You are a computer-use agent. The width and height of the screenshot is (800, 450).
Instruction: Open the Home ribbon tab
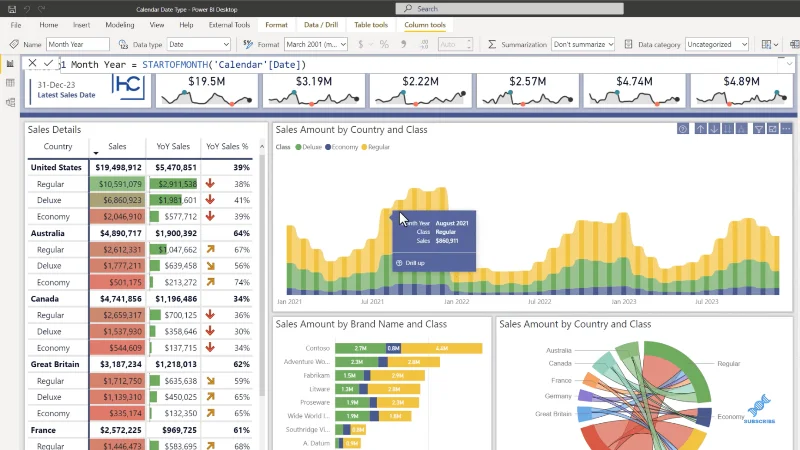[48, 24]
